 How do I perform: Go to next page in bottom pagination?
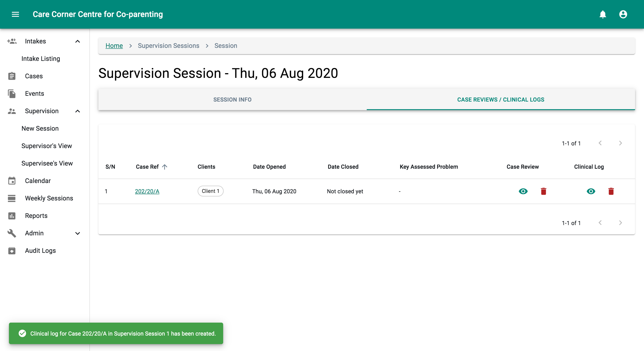(620, 223)
